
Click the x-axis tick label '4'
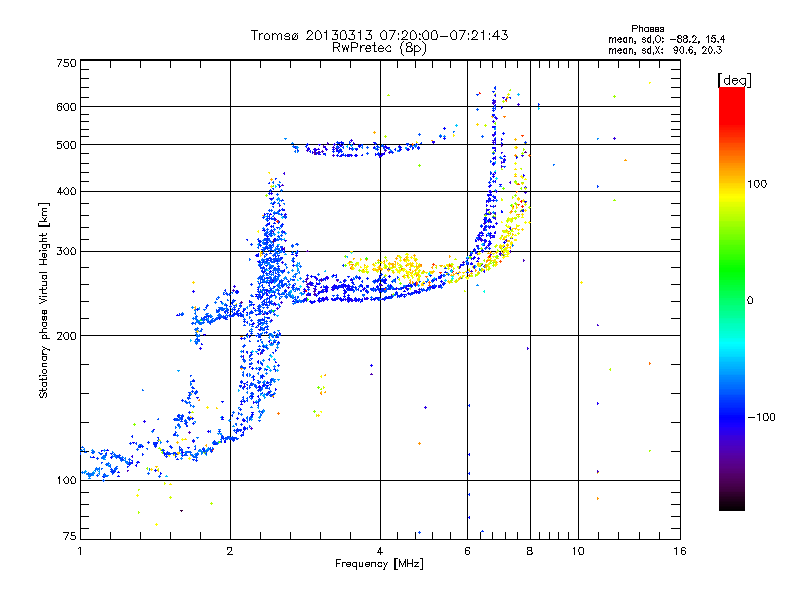(x=380, y=551)
